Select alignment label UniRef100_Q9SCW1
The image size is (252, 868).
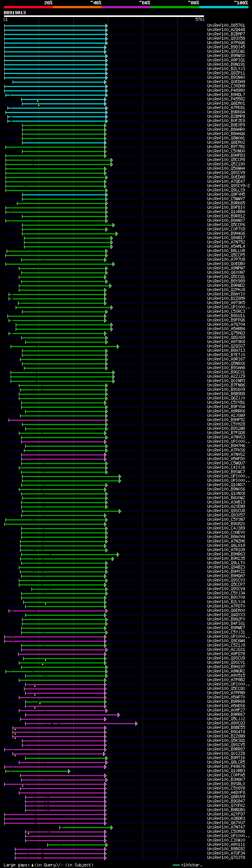[226, 51]
